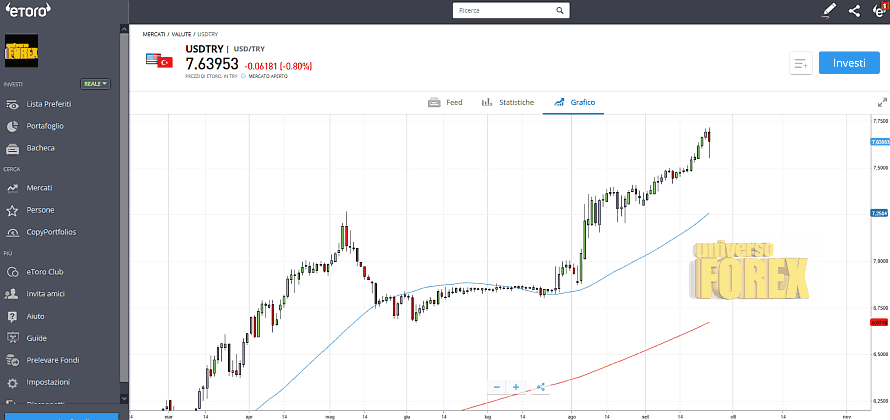
Task: Open the share icon in top bar
Action: [x=854, y=11]
